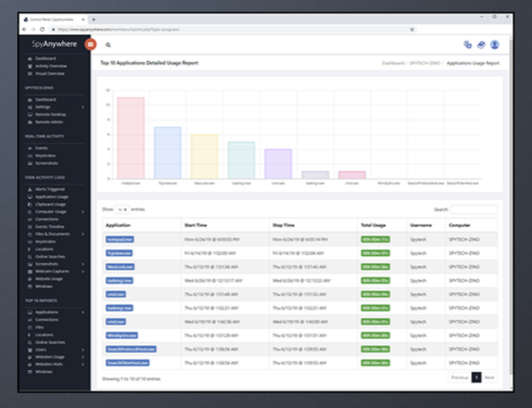532x408 pixels.
Task: Follow the Dashboard breadcrumb link
Action: (393, 63)
